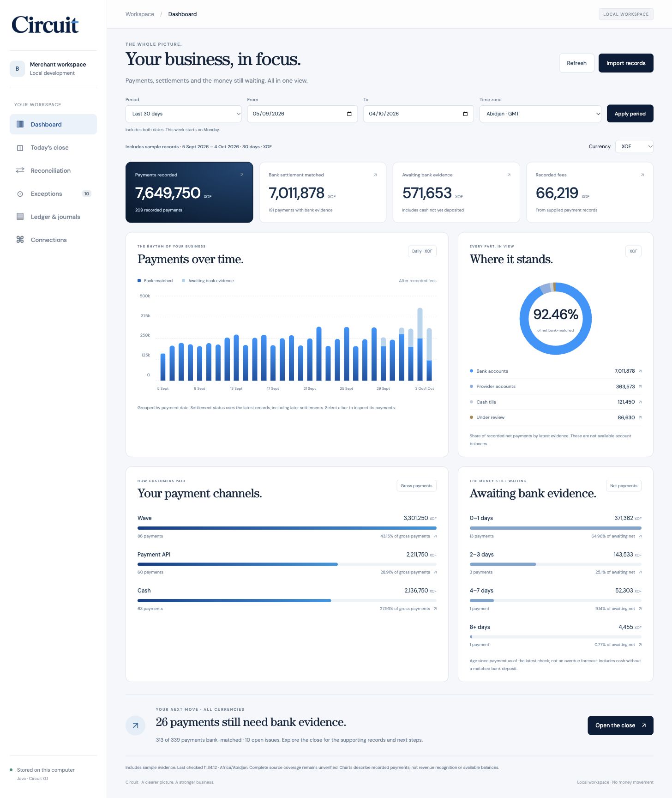This screenshot has width=672, height=798.
Task: Click the Gross payments badge
Action: pyautogui.click(x=416, y=486)
